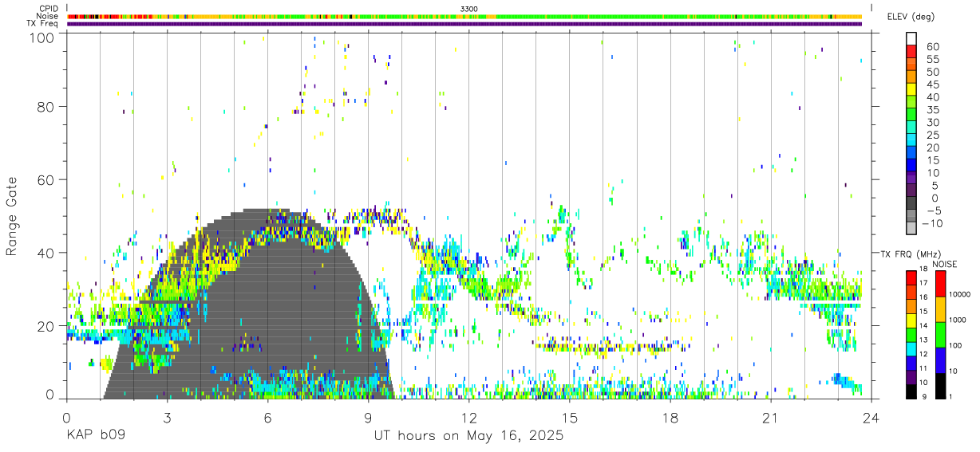Click the '30' label on the ELEV color bar

tap(933, 123)
